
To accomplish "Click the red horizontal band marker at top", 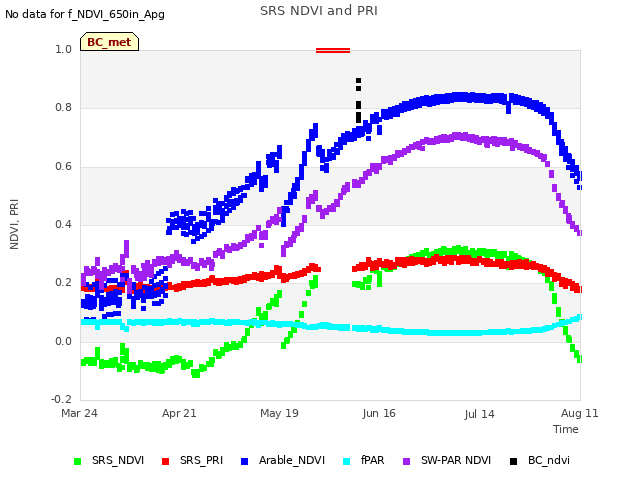I will point(333,51).
